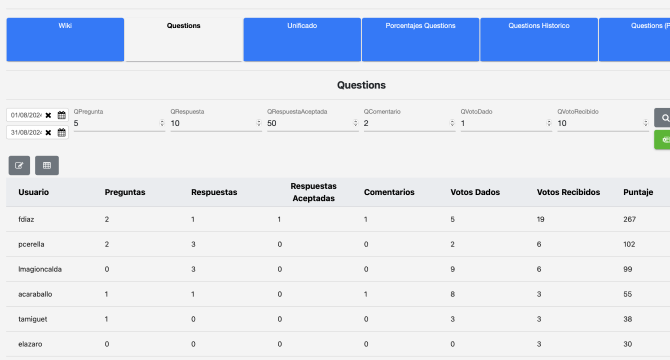670x360 pixels.
Task: Click Puntaje value 38 for tamiguet
Action: click(x=627, y=319)
